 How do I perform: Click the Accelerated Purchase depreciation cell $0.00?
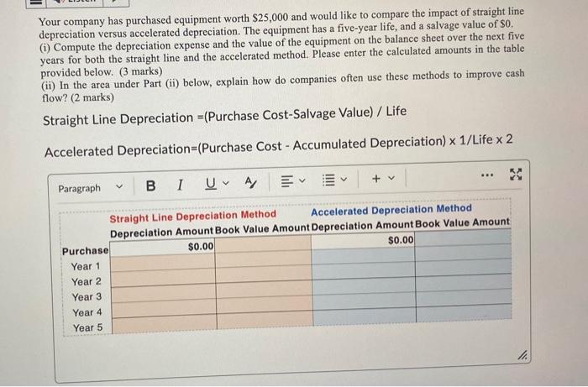(364, 241)
